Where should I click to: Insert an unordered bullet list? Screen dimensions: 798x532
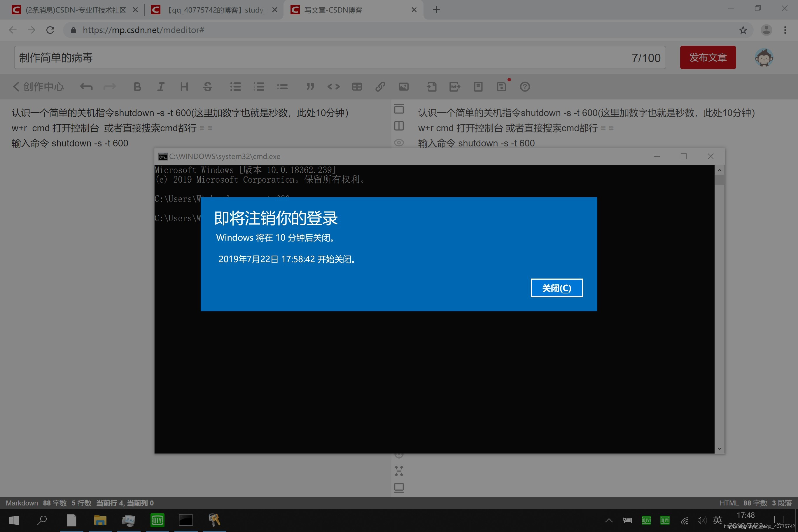[235, 87]
